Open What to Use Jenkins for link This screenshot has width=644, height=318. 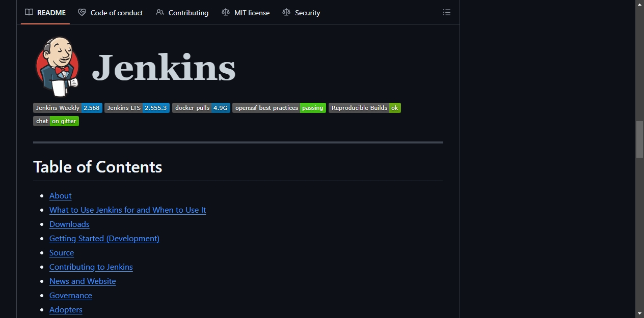pyautogui.click(x=127, y=210)
